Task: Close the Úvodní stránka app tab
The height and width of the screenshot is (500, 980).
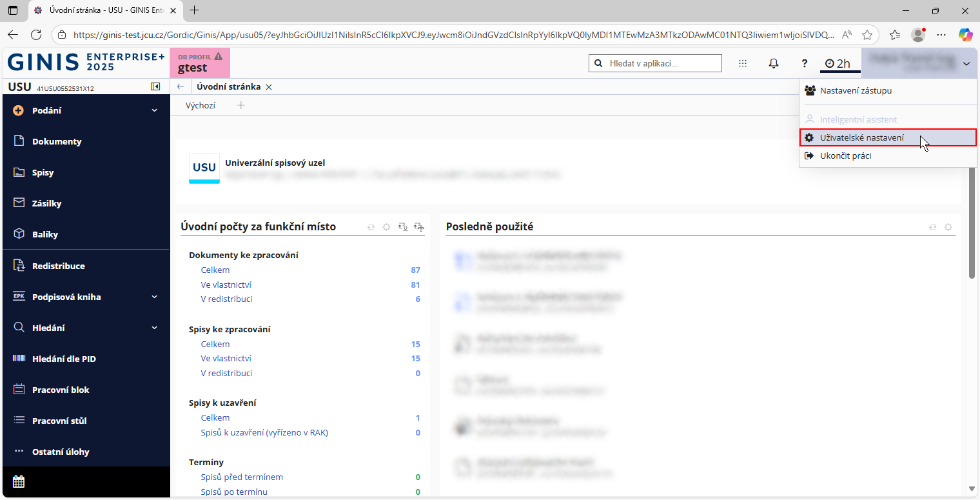Action: coord(269,86)
